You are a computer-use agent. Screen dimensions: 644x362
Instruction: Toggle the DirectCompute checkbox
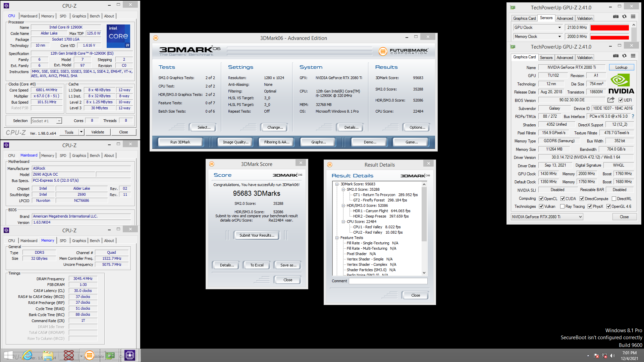[582, 198]
